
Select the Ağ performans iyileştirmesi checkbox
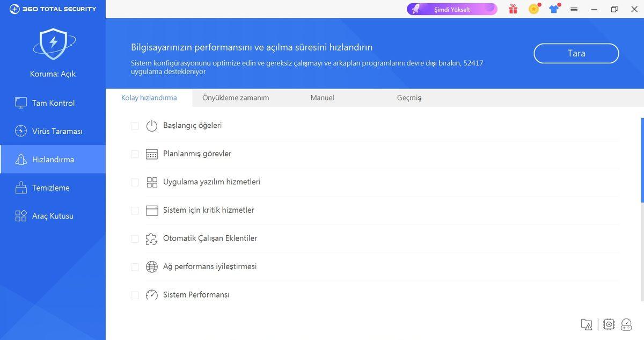135,266
